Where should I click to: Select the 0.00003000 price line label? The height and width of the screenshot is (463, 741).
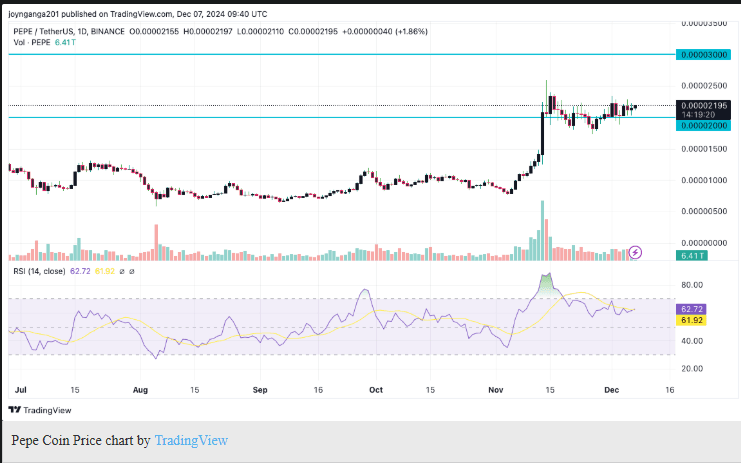click(703, 55)
